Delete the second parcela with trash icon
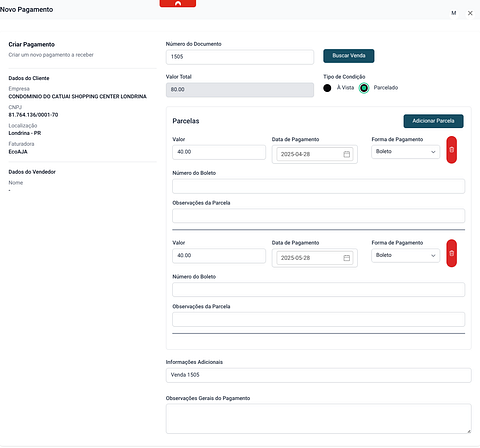The height and width of the screenshot is (448, 480). pos(451,253)
